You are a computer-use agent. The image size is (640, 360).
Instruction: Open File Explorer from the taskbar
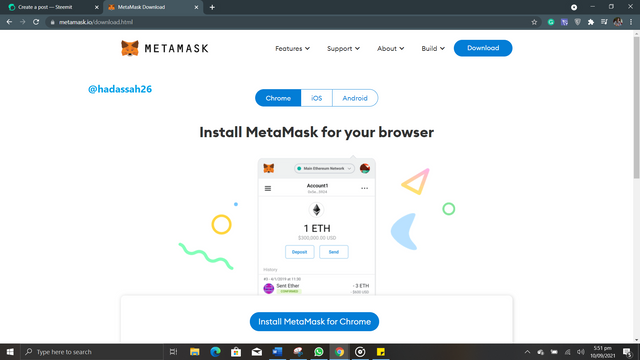pos(195,352)
